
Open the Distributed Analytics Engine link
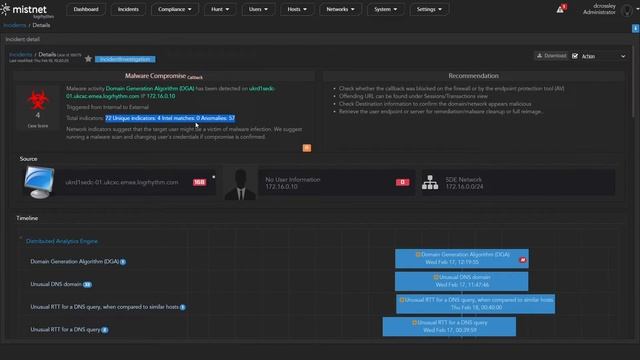click(x=62, y=241)
